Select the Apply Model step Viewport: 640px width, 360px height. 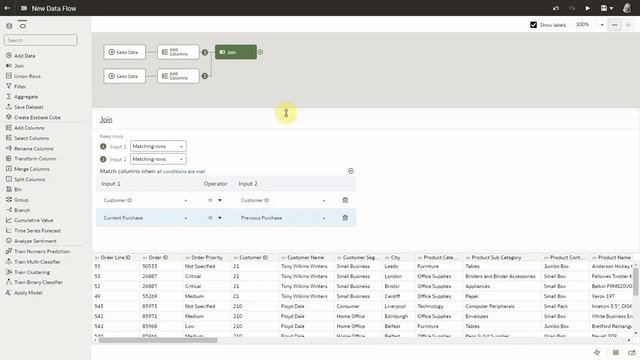pos(24,293)
